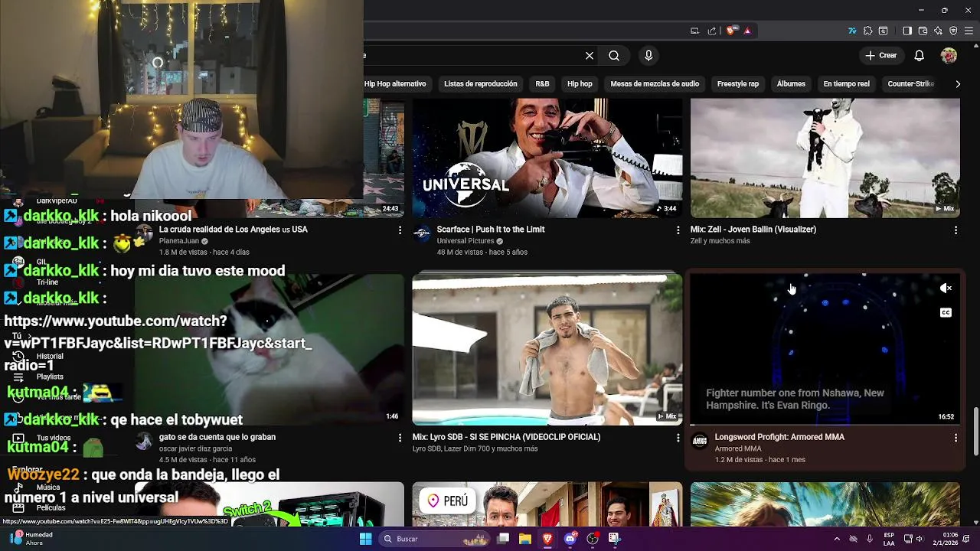Open more options for Zell Joven Ballin mix

(955, 230)
